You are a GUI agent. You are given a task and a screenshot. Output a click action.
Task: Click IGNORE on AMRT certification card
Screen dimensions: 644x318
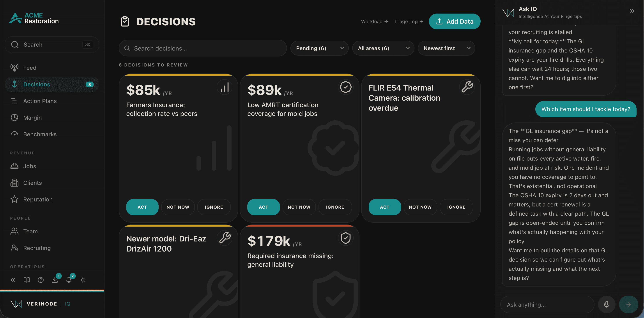pos(335,207)
